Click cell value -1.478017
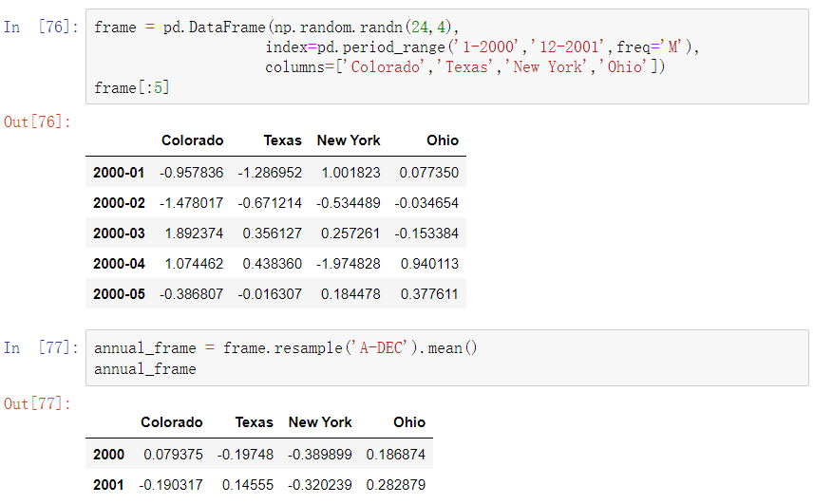This screenshot has height=504, width=814. click(191, 203)
